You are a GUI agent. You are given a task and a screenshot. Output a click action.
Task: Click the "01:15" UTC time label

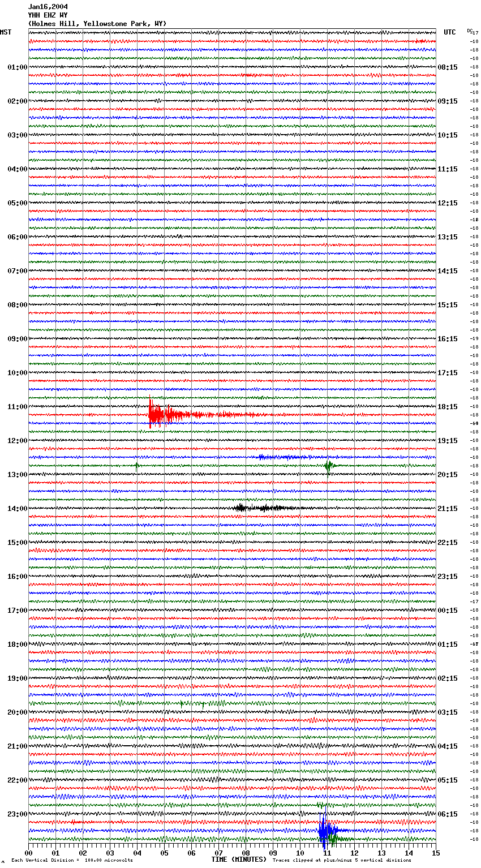coord(448,644)
